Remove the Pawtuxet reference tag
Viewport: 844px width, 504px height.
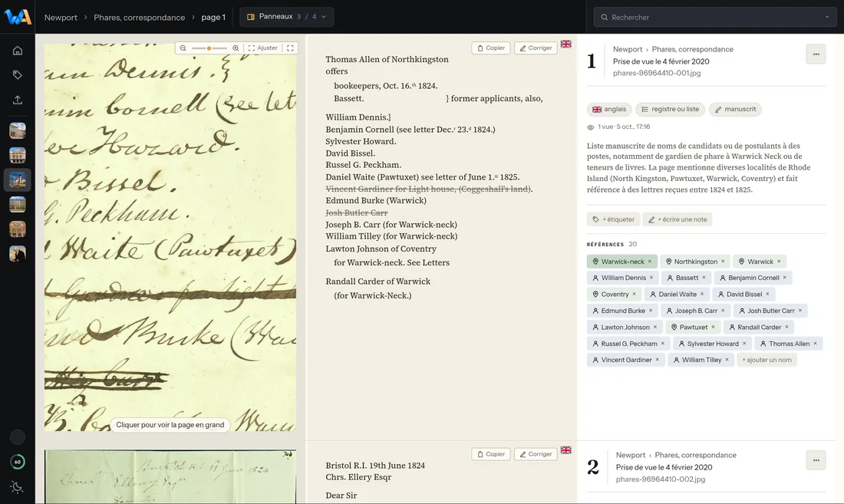click(714, 328)
